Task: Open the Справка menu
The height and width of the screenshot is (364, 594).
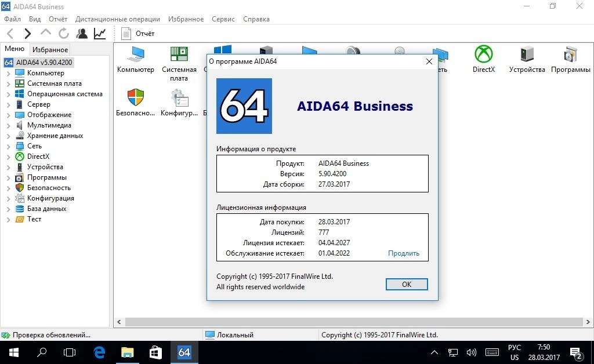Action: click(x=256, y=19)
